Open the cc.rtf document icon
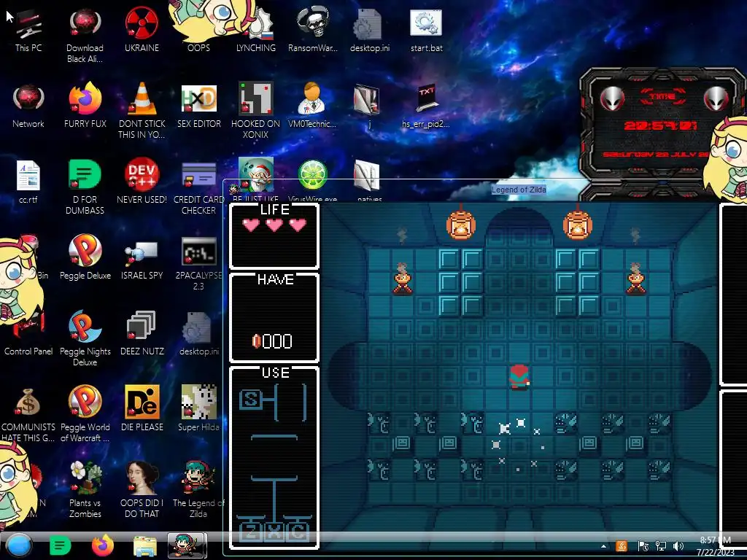Image resolution: width=747 pixels, height=560 pixels. coord(28,182)
